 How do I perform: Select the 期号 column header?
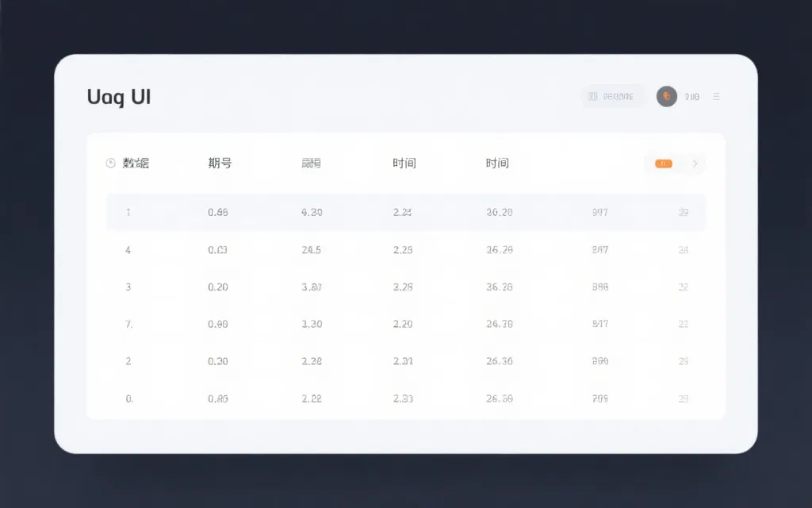click(219, 163)
